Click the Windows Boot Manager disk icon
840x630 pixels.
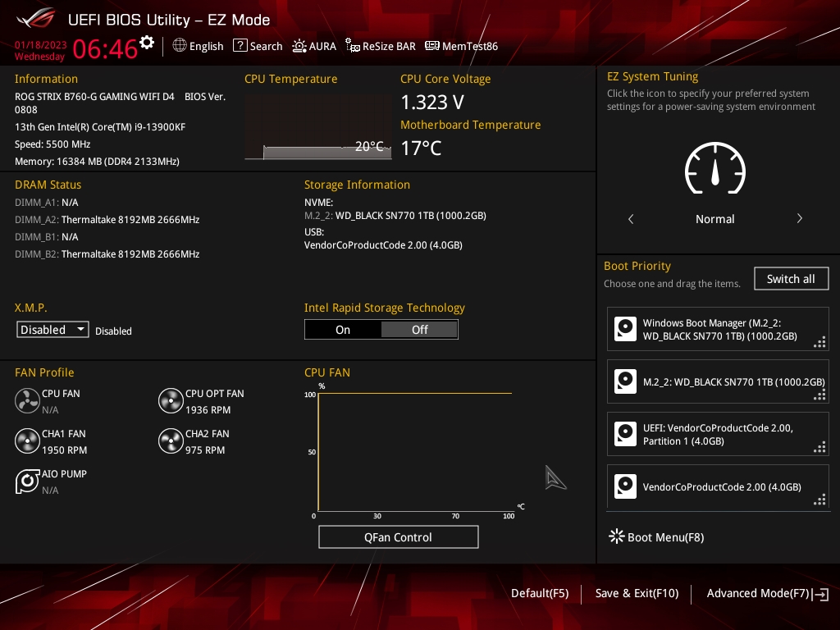[625, 329]
